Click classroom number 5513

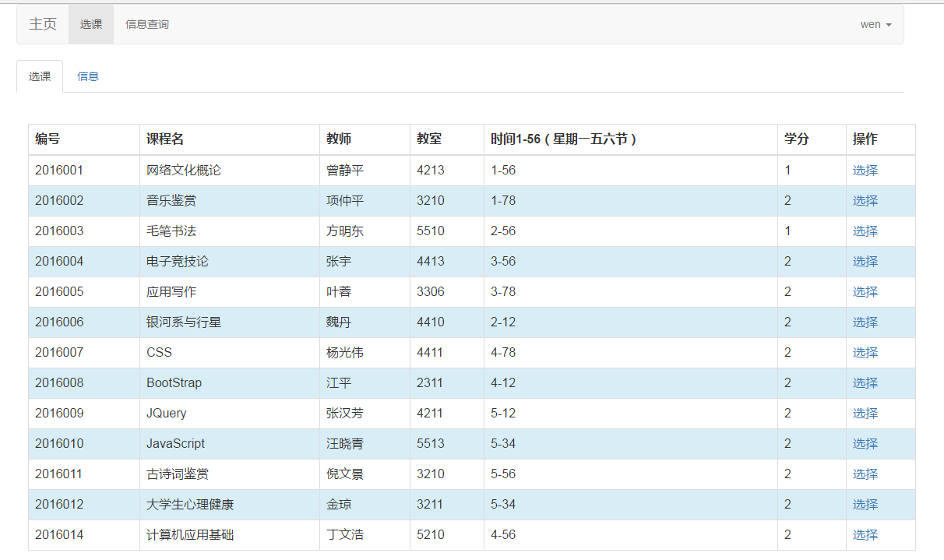coord(431,443)
